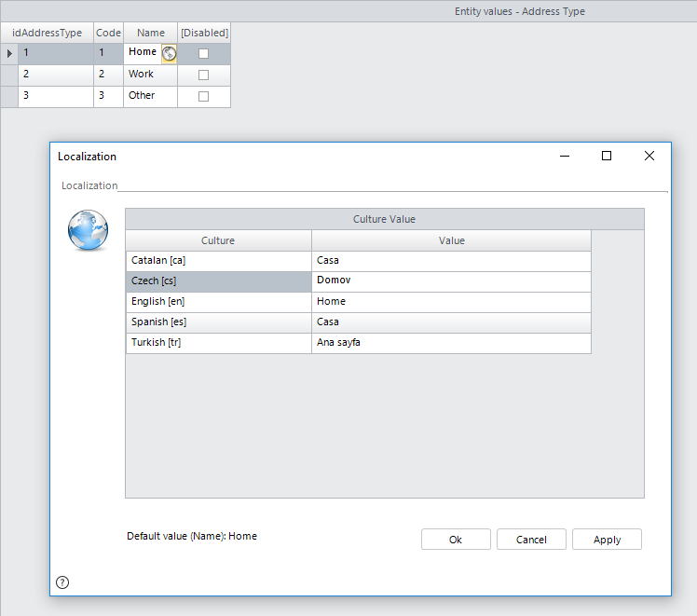Select the Spanish [es] culture row

point(219,322)
